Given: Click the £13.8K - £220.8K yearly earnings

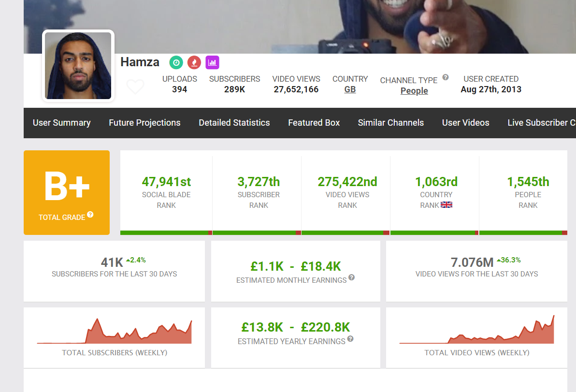Looking at the screenshot, I should pos(296,327).
